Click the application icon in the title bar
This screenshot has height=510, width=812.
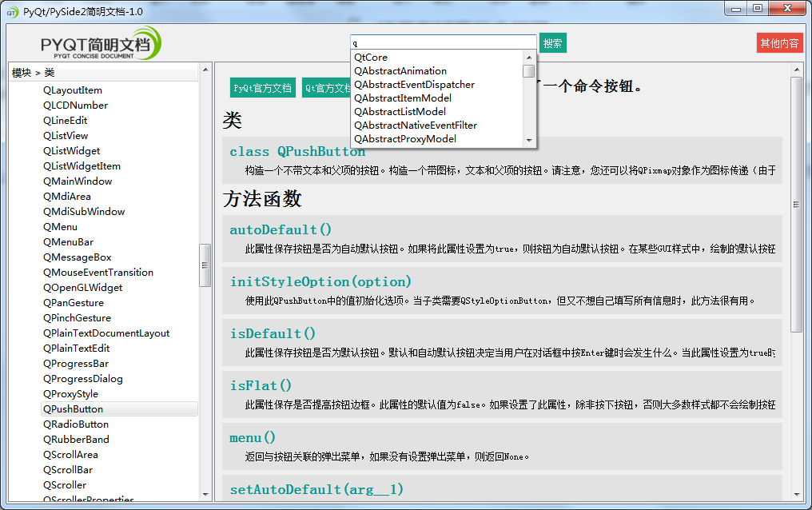point(12,9)
